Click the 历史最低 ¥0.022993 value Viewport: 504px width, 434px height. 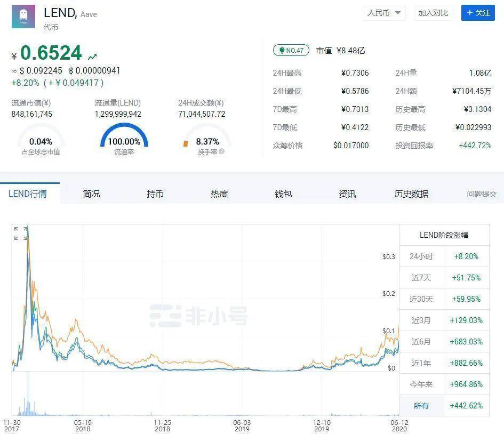coord(473,127)
